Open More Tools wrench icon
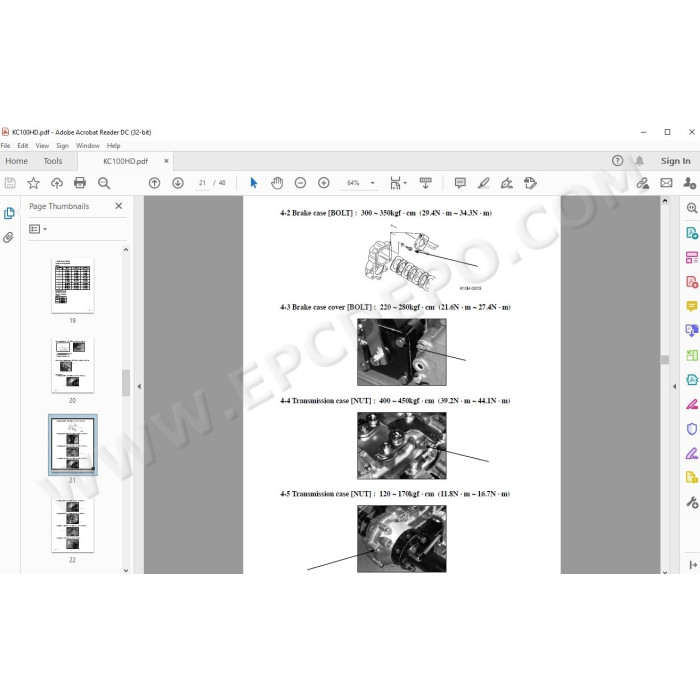This screenshot has width=700, height=700. click(x=692, y=503)
